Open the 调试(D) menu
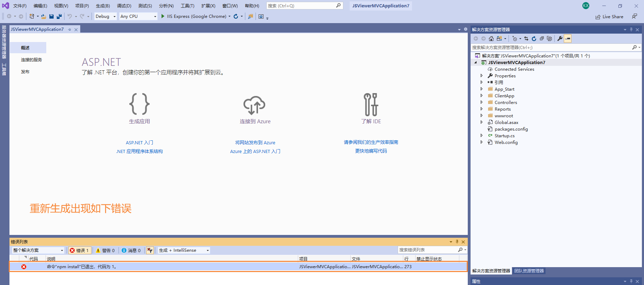 (124, 6)
